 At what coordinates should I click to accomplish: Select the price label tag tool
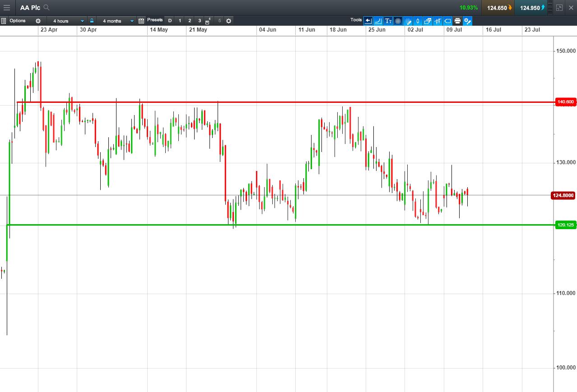point(447,21)
